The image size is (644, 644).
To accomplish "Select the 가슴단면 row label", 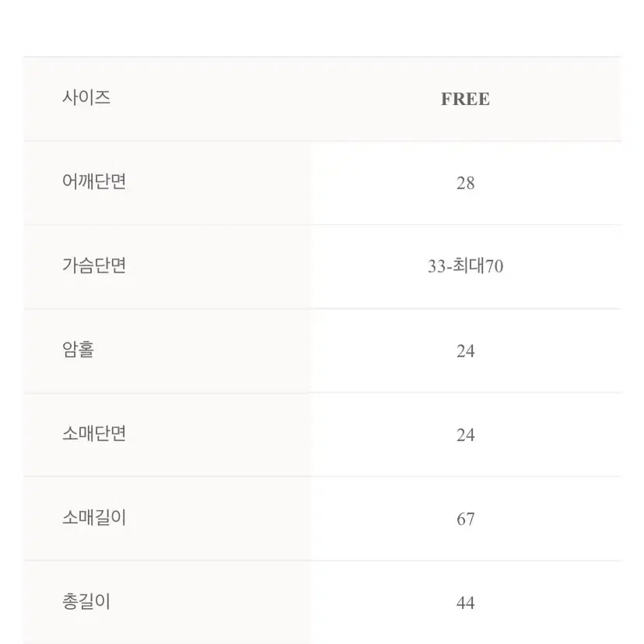I will (94, 266).
